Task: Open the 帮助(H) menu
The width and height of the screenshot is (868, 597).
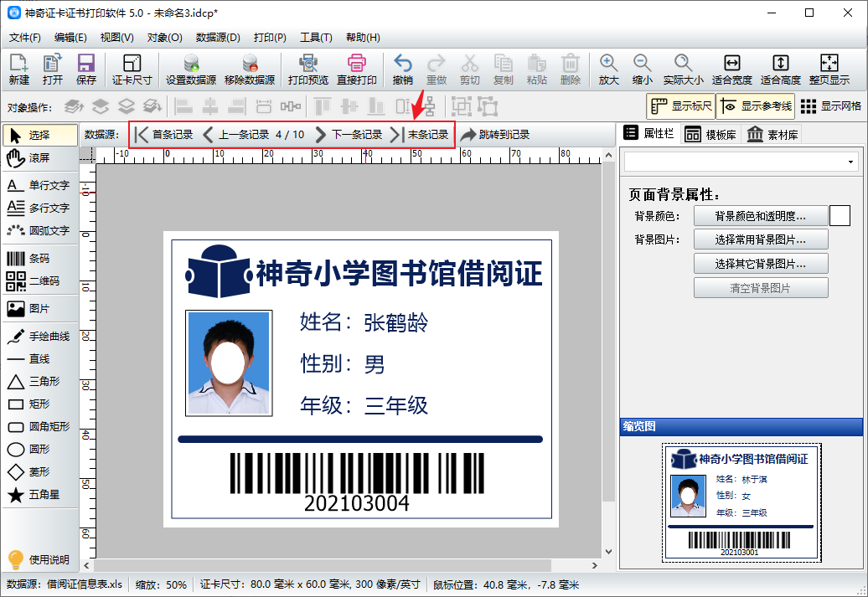Action: pos(363,38)
